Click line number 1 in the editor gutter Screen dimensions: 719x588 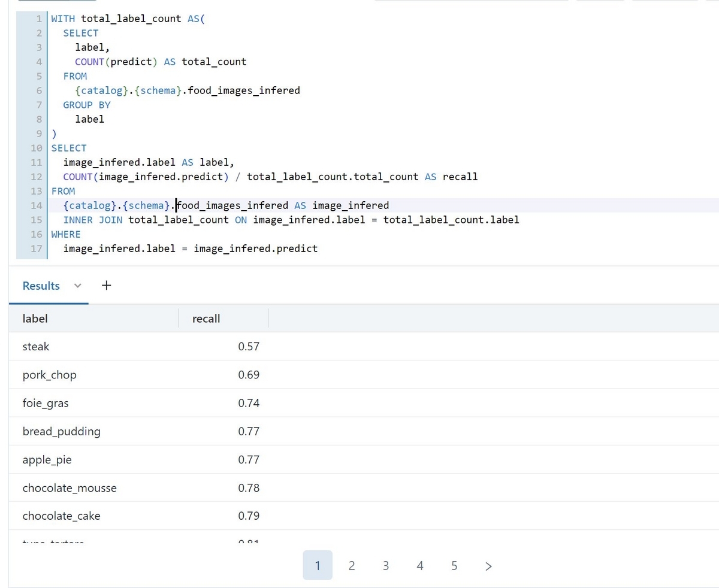click(38, 19)
